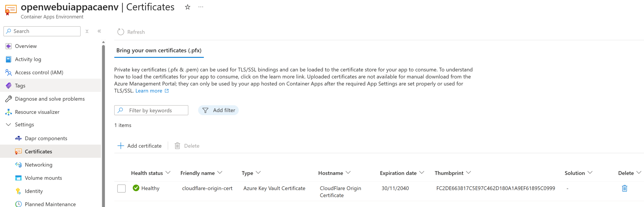Sort by Health status column chevron
The height and width of the screenshot is (207, 644).
pos(168,173)
